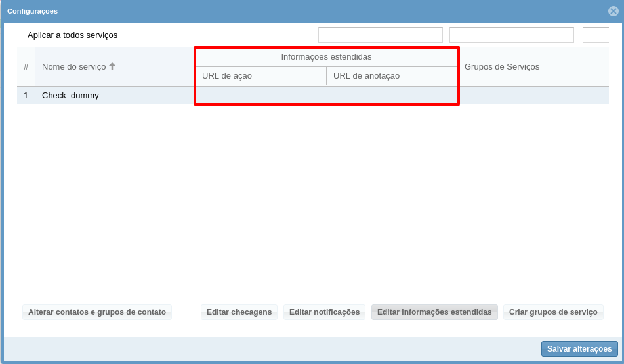Open Alterar contatos e grupos de contato

[x=97, y=312]
